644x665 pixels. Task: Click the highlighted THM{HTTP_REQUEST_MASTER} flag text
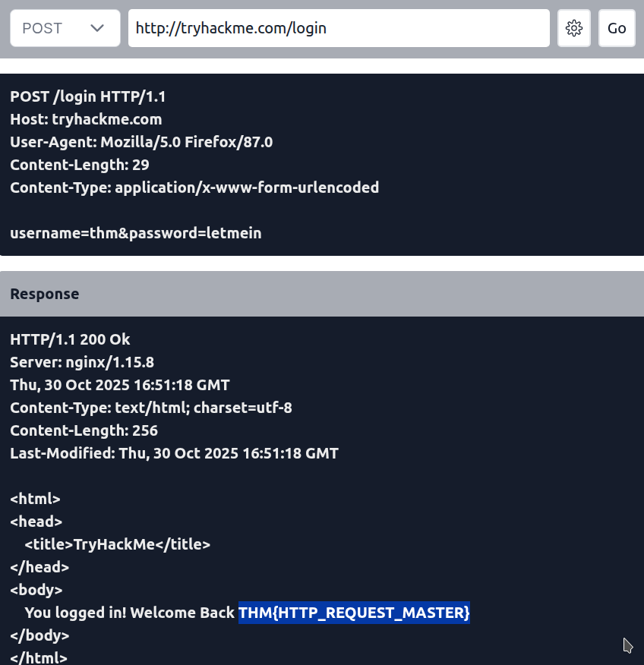click(354, 613)
